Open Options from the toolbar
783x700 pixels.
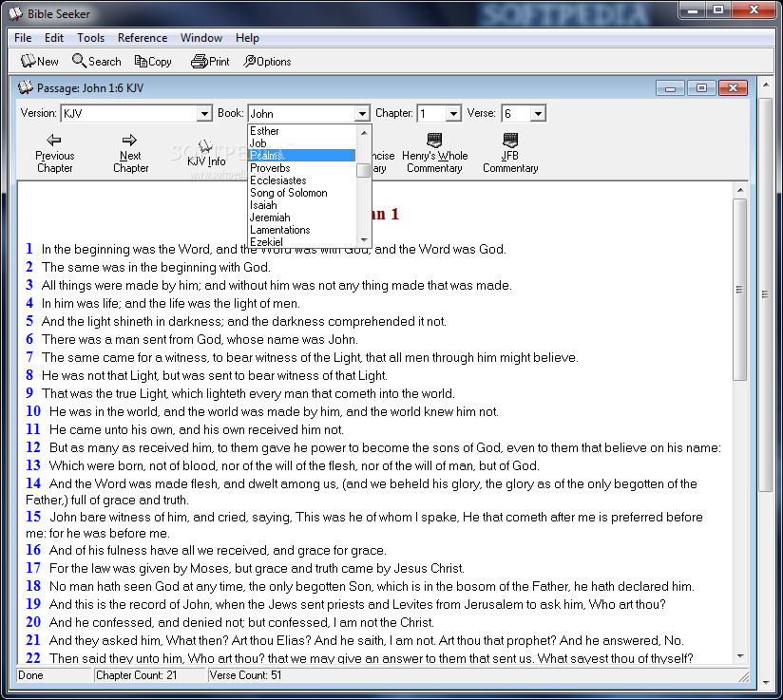point(267,62)
